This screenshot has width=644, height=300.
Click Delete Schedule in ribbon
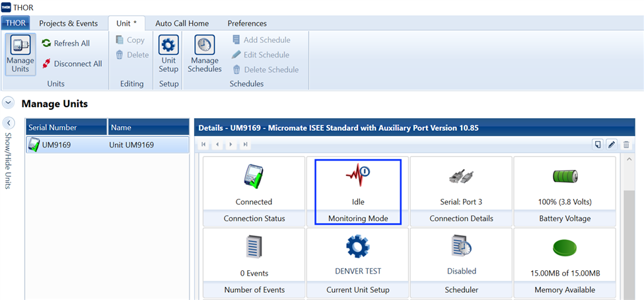point(266,69)
